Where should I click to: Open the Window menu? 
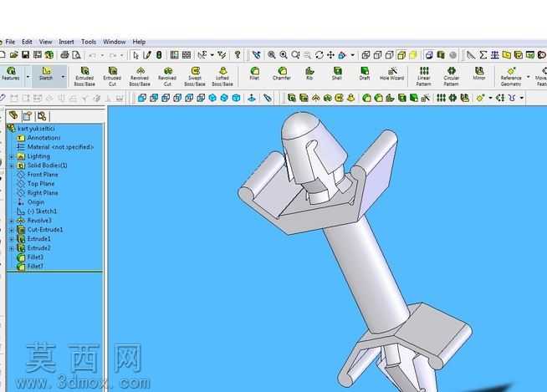(x=114, y=42)
